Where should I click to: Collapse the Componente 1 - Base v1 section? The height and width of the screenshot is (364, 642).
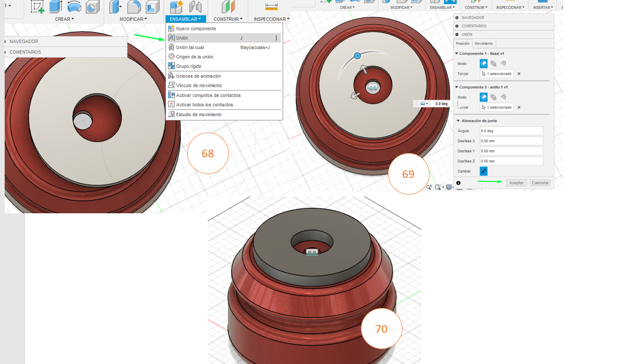457,54
